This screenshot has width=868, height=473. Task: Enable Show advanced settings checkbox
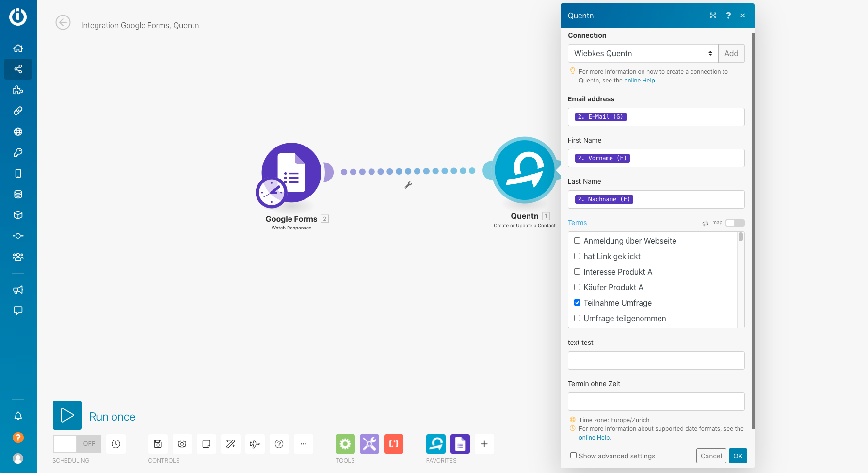point(574,456)
